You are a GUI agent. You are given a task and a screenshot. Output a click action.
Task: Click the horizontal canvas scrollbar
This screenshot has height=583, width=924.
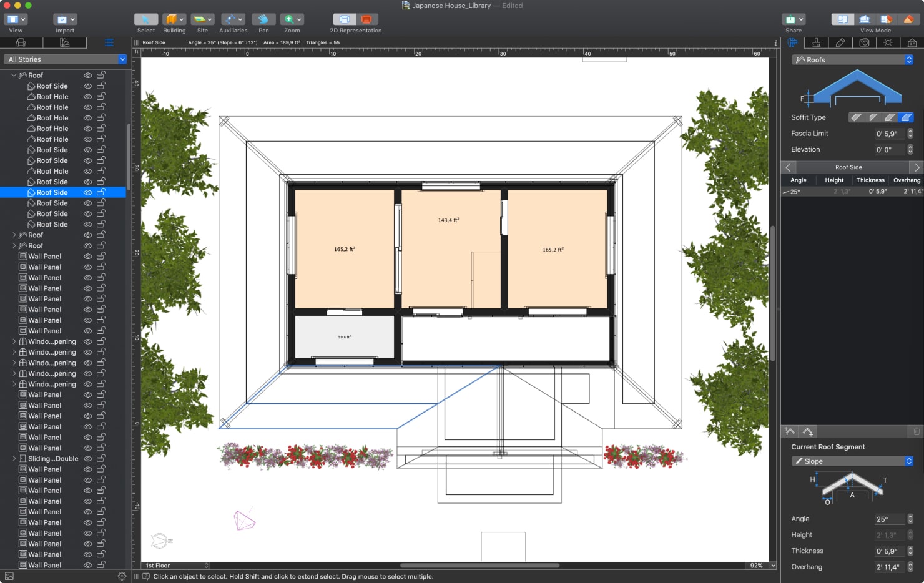coord(479,566)
